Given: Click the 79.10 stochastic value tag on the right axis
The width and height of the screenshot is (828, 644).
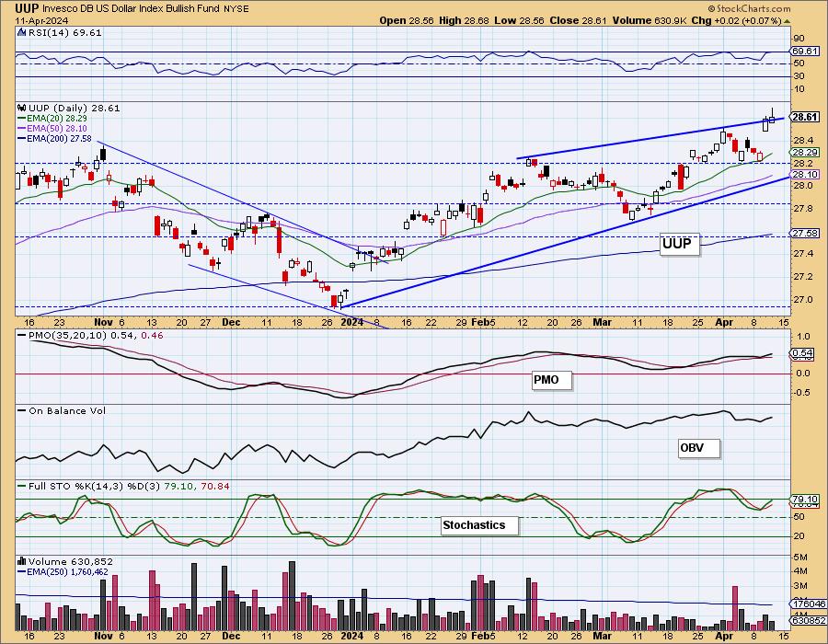Looking at the screenshot, I should coord(805,499).
